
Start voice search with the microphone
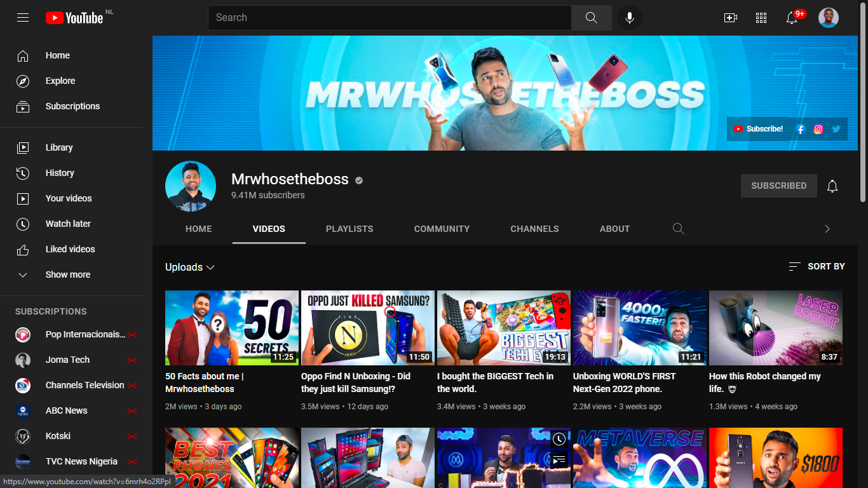pos(630,18)
